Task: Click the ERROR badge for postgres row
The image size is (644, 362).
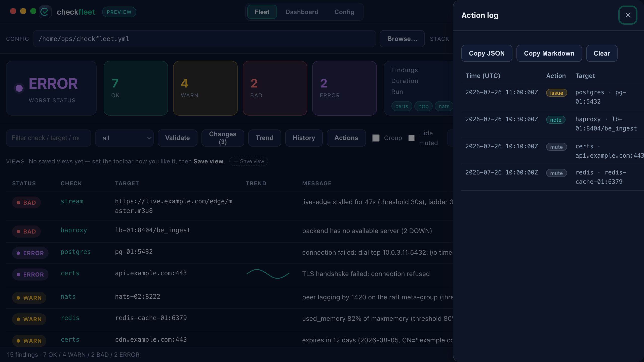Action: 30,253
